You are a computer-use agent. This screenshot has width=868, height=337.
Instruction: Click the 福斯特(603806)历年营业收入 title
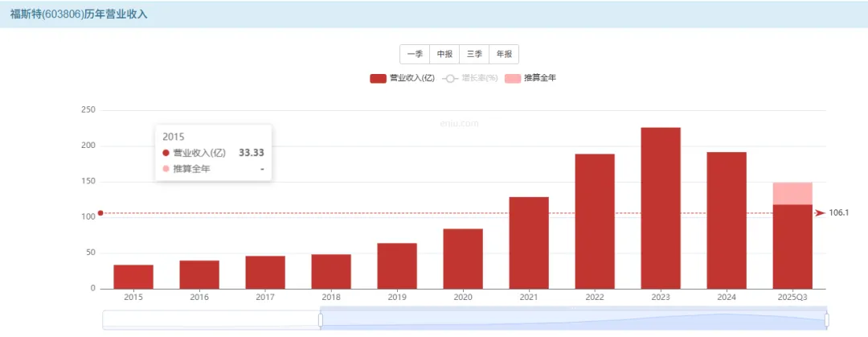coord(79,14)
